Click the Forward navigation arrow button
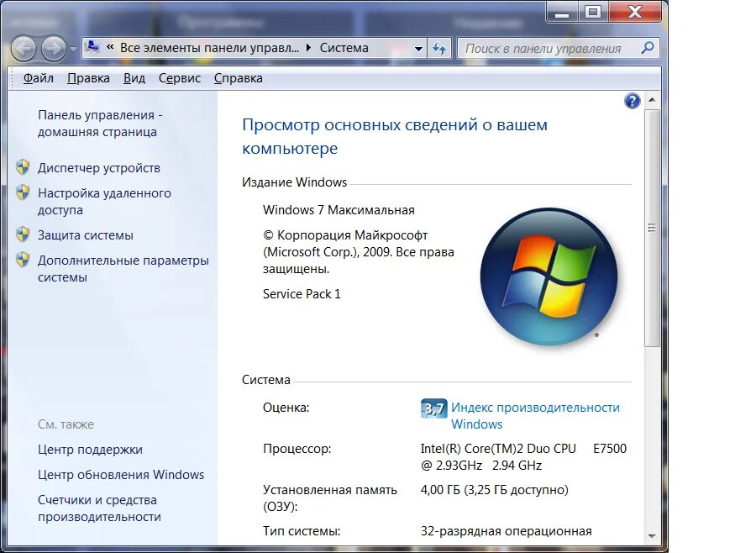Image resolution: width=756 pixels, height=553 pixels. 54,49
